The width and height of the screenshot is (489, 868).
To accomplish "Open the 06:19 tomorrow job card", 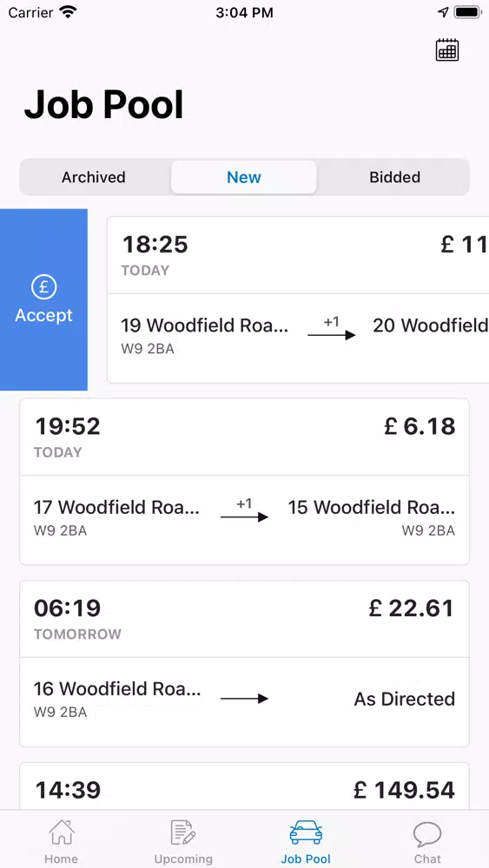I will (244, 663).
